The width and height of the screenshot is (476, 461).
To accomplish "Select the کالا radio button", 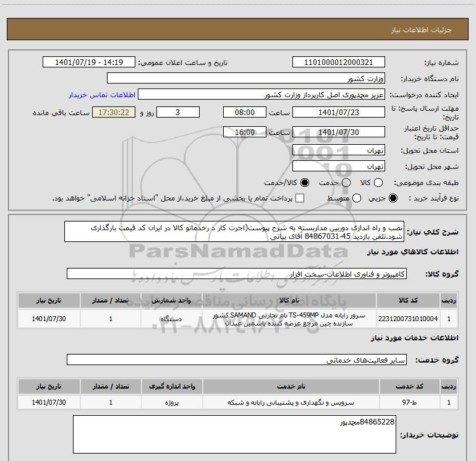I will point(378,183).
